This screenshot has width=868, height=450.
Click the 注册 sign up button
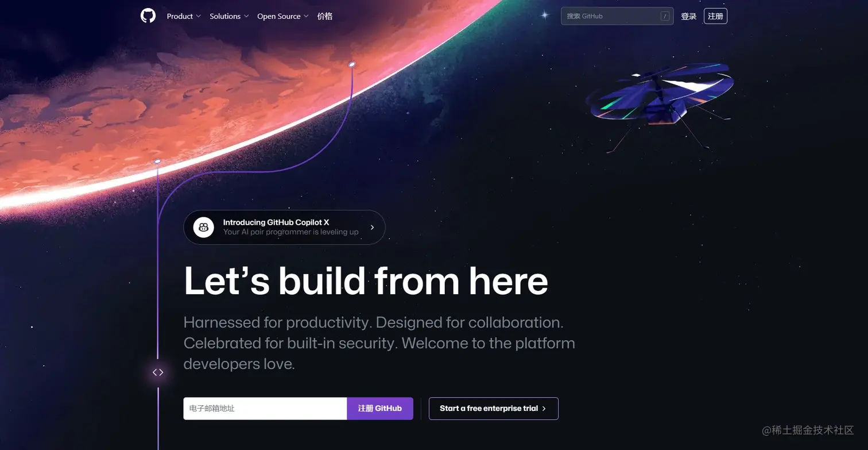point(715,16)
